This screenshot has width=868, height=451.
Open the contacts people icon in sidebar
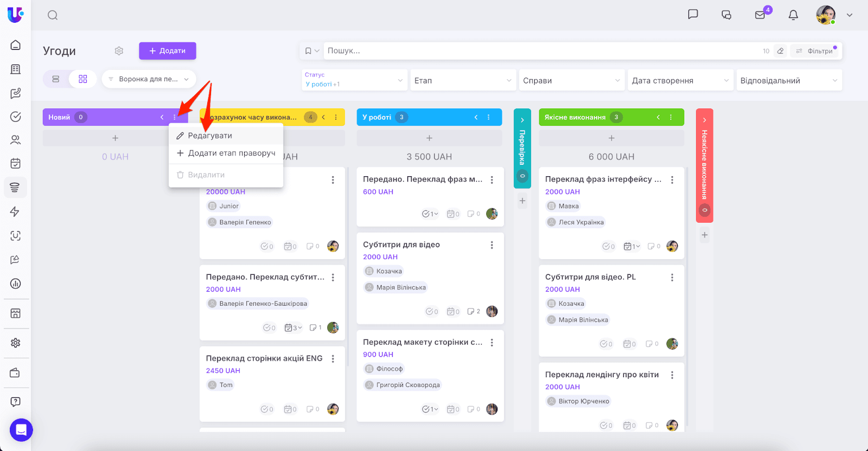(x=16, y=140)
